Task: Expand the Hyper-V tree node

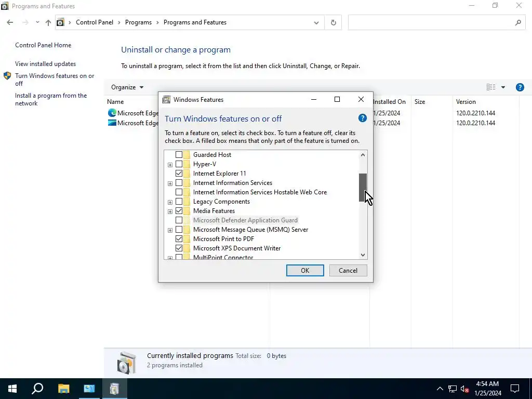Action: coord(170,165)
